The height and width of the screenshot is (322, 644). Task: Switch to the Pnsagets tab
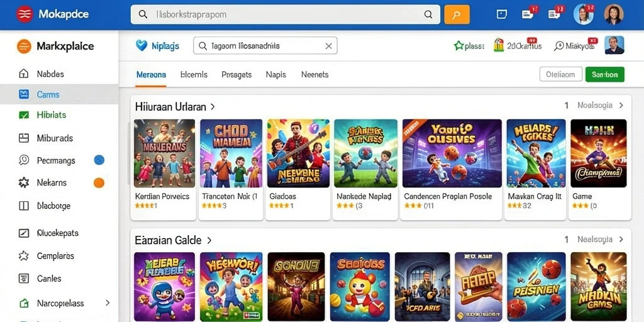click(x=236, y=75)
